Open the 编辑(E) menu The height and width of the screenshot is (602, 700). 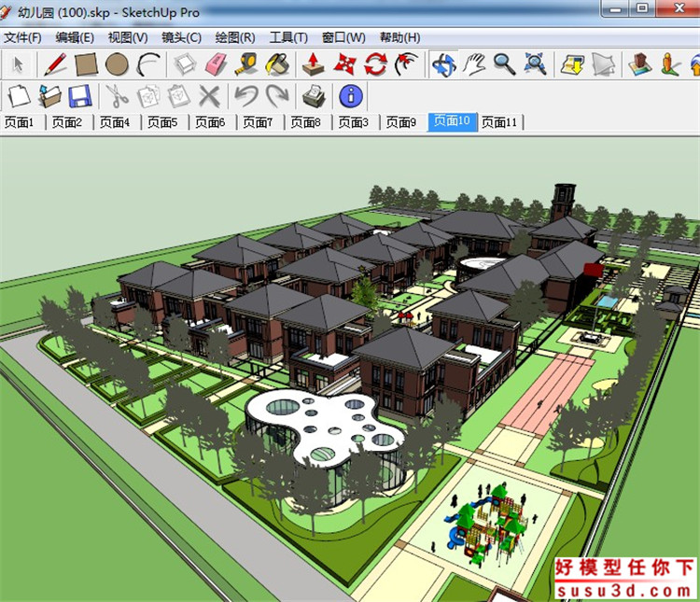click(x=75, y=37)
